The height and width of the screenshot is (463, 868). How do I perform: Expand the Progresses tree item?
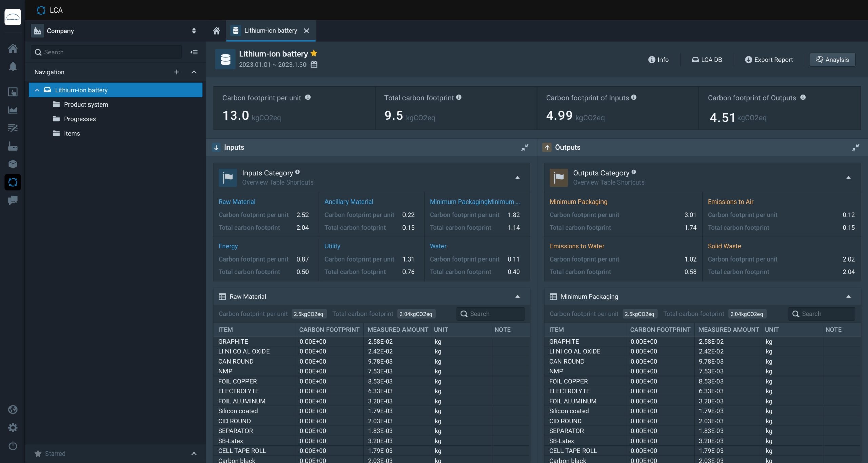(x=79, y=119)
